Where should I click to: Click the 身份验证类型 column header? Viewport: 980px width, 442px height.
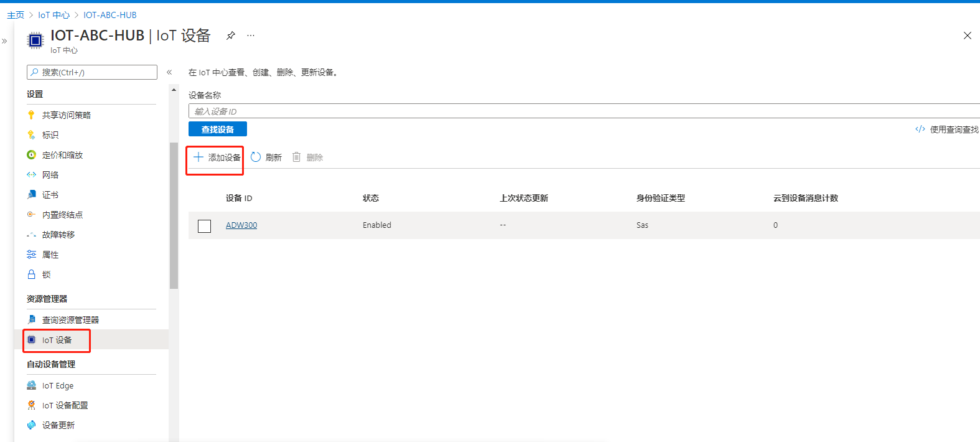tap(661, 198)
